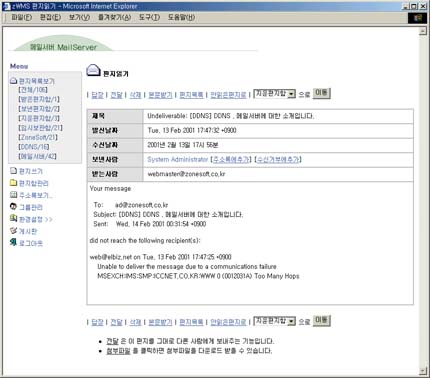
Task: Open the bottom move-to-folder dropdown
Action: coord(275,321)
